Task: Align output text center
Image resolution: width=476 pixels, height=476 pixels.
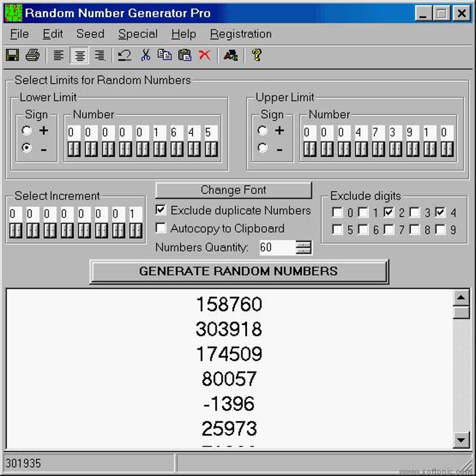Action: [x=79, y=55]
